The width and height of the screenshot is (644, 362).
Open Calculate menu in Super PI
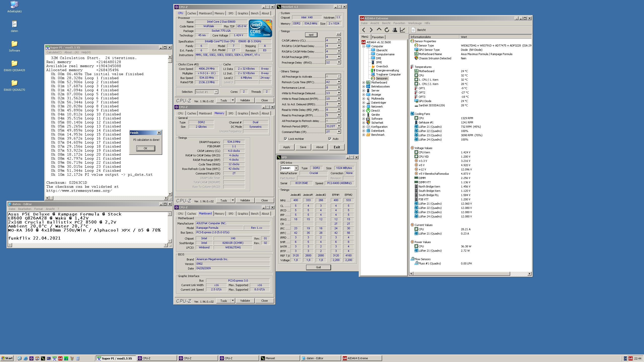pos(54,52)
